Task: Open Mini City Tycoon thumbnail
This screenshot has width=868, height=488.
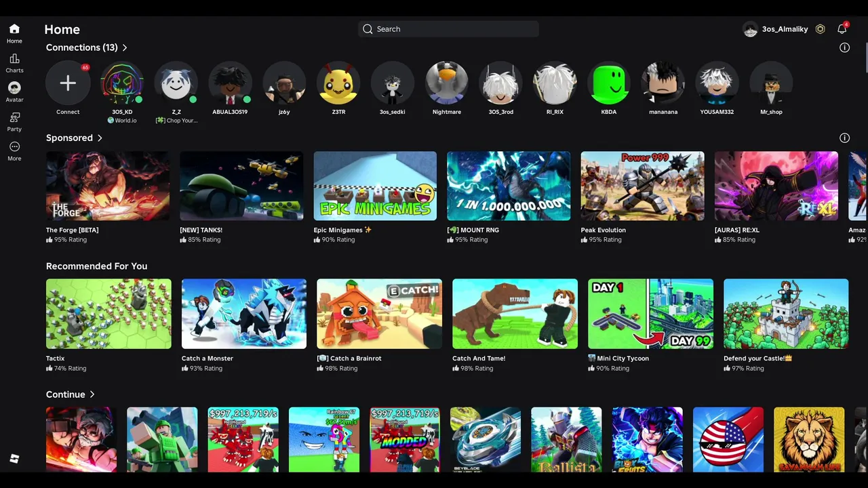Action: click(650, 314)
